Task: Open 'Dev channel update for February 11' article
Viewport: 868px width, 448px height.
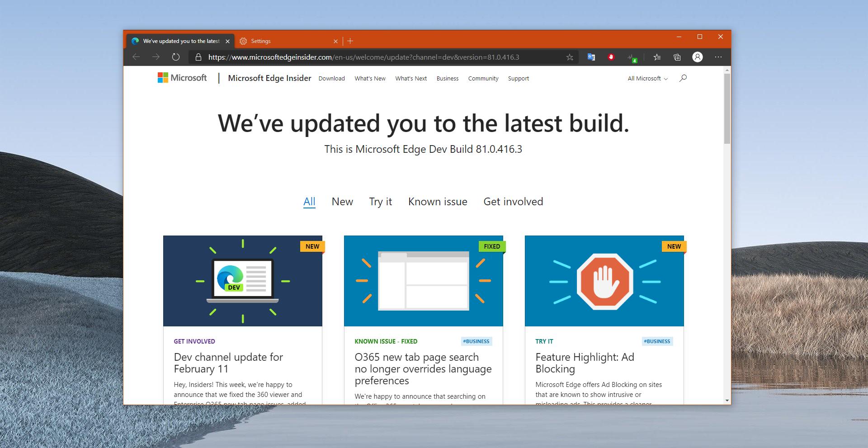Action: click(228, 363)
